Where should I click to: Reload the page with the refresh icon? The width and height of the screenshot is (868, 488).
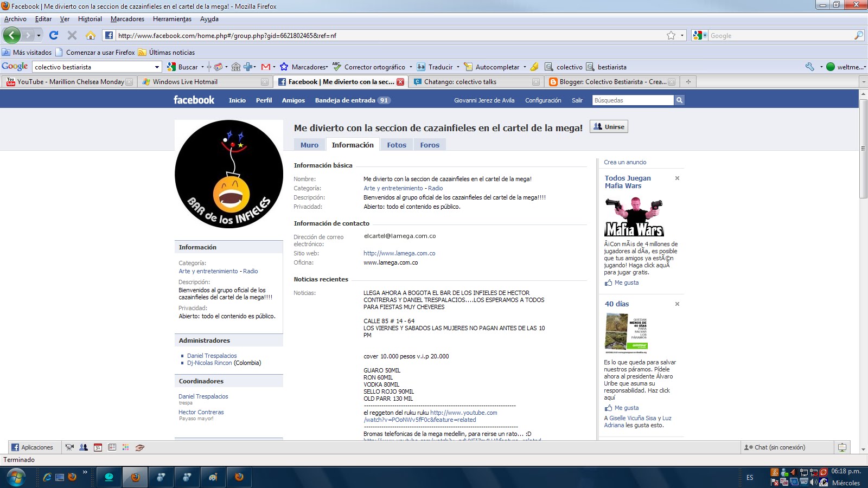pyautogui.click(x=53, y=35)
